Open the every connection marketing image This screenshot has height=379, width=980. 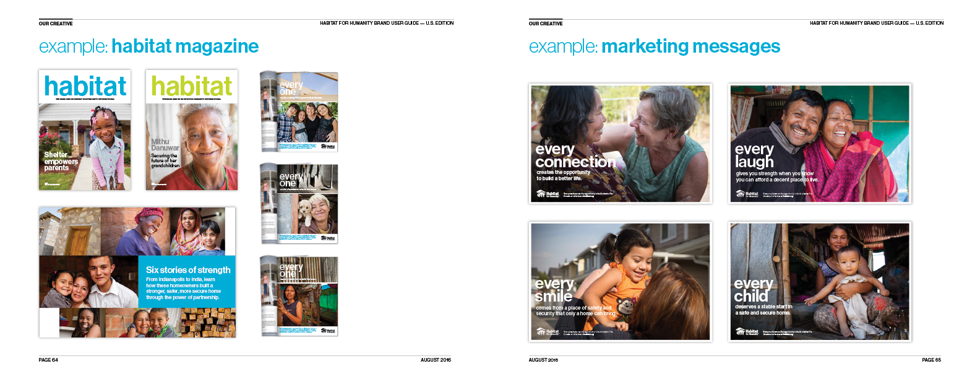point(621,144)
